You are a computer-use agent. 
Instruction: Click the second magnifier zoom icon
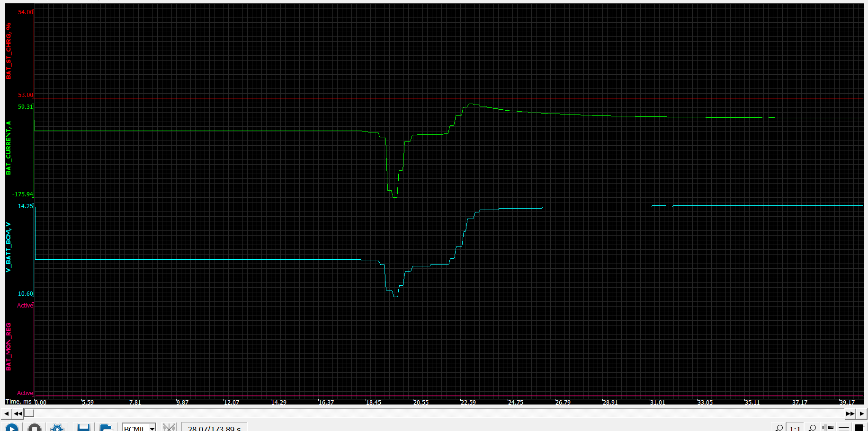812,428
